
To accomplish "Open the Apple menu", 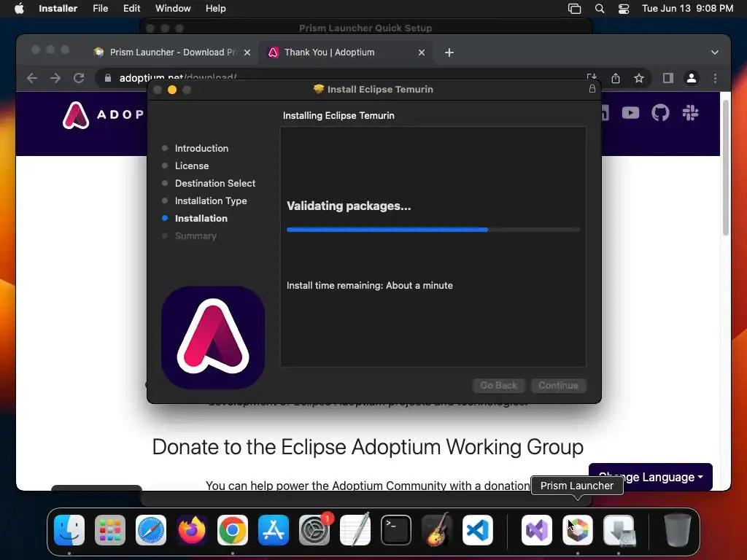I will tap(19, 9).
